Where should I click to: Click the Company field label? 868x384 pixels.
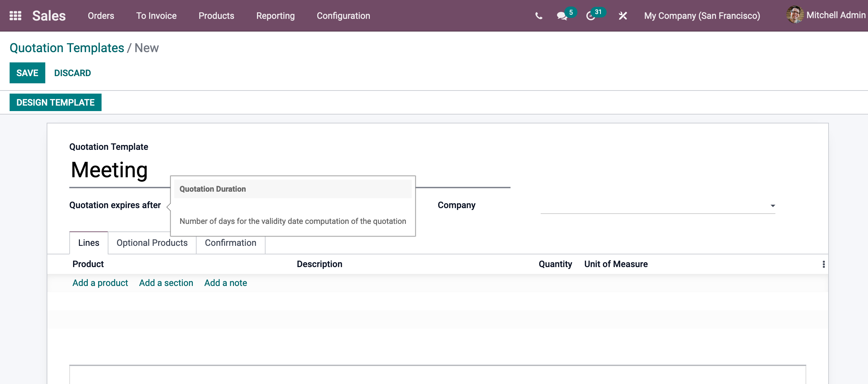[457, 205]
